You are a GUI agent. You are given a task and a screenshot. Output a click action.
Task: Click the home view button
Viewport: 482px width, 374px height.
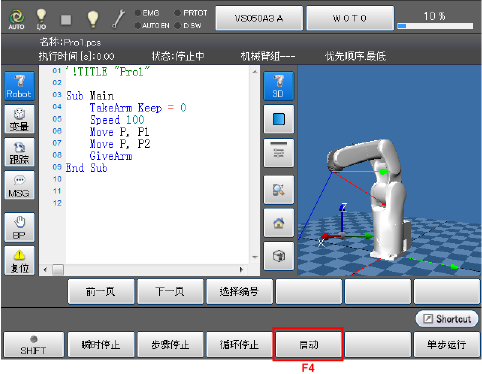click(279, 223)
